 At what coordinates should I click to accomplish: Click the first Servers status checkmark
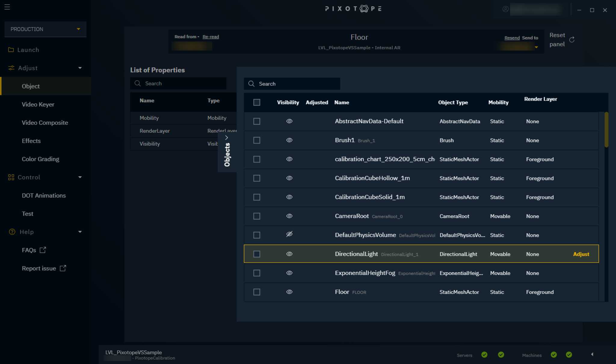tap(484, 355)
